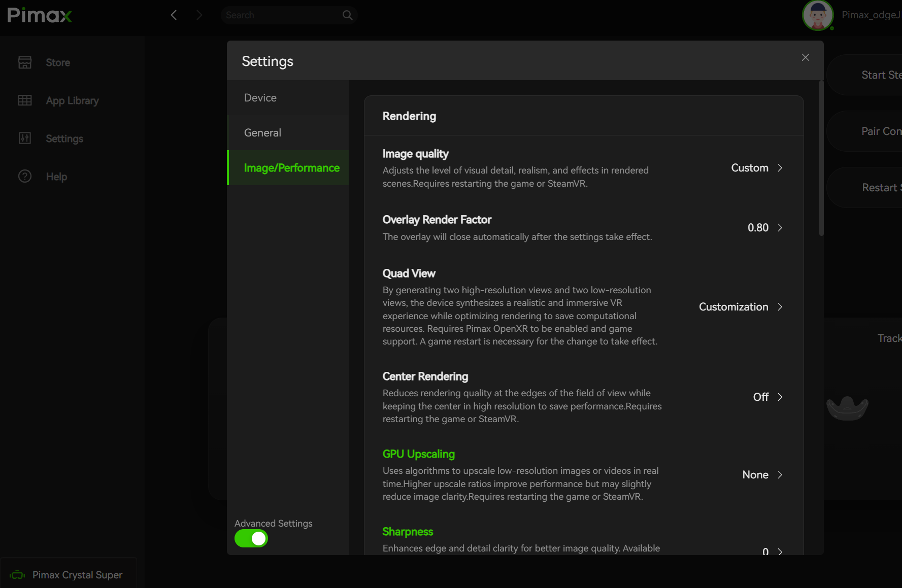Select the Image/Performance tab
Screen dimensions: 902x588
pyautogui.click(x=288, y=167)
